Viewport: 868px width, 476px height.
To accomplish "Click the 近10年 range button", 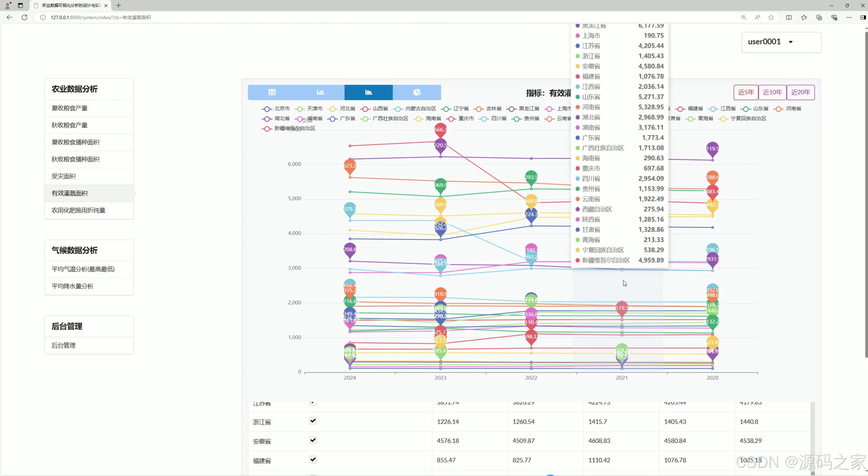I will pyautogui.click(x=772, y=92).
